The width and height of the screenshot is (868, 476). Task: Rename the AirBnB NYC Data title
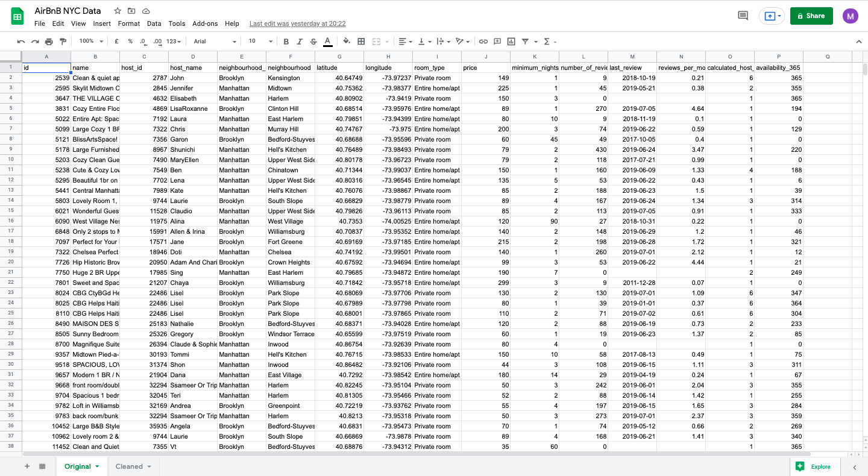(x=68, y=11)
